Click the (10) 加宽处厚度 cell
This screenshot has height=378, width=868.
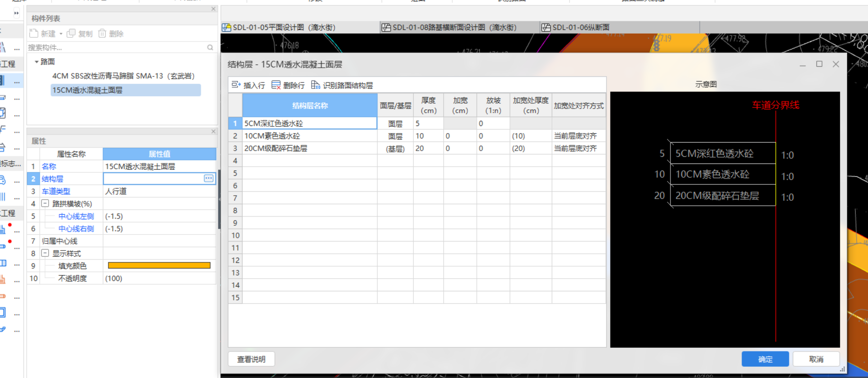coord(531,136)
